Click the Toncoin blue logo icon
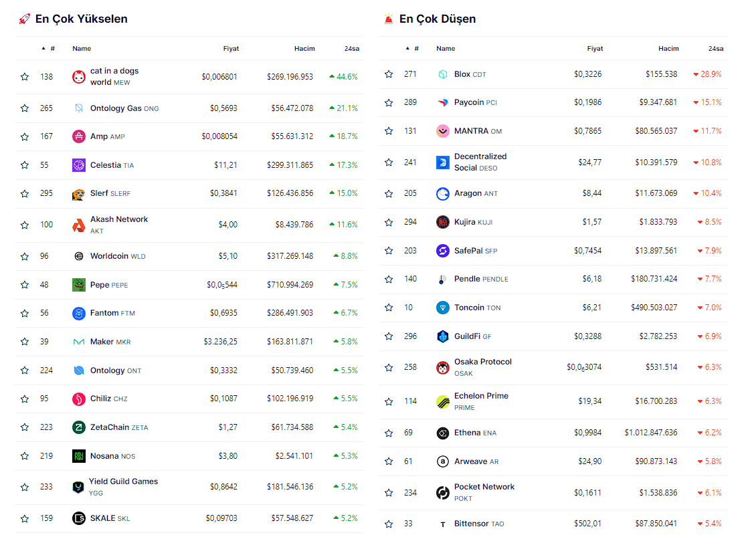756x535 pixels. (x=442, y=308)
